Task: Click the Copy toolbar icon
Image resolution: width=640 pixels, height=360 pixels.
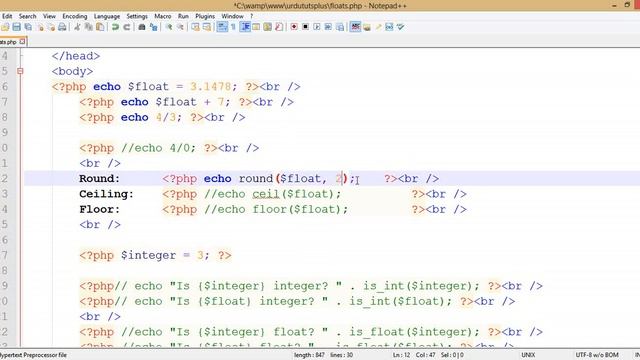Action: point(88,27)
